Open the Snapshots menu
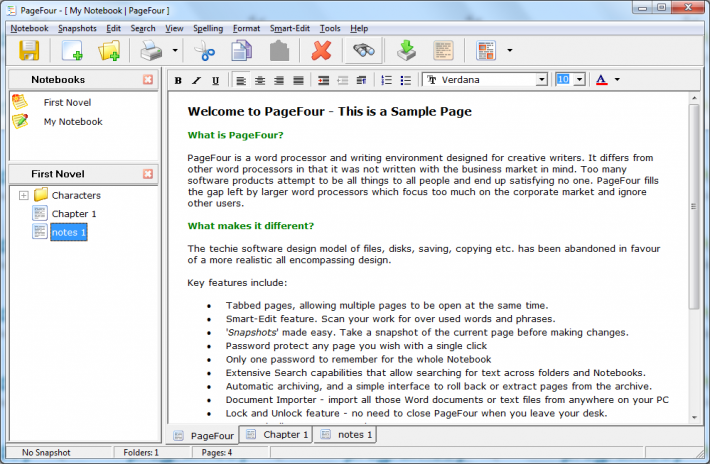This screenshot has width=710, height=464. click(77, 28)
